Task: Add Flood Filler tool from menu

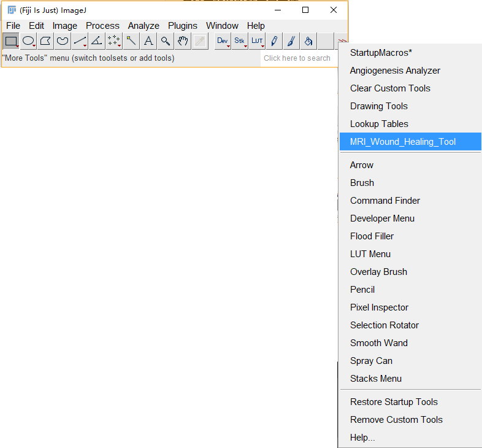Action: (410, 237)
